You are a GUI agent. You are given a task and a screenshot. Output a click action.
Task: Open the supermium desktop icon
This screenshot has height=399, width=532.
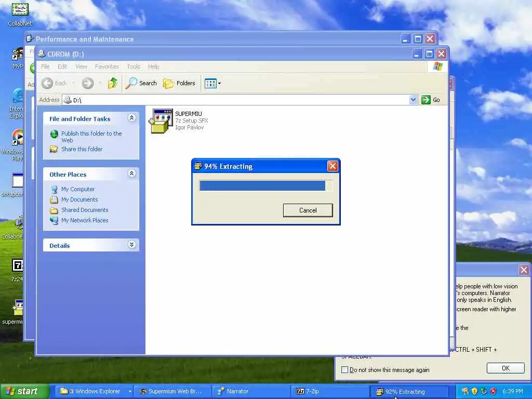coord(14,312)
